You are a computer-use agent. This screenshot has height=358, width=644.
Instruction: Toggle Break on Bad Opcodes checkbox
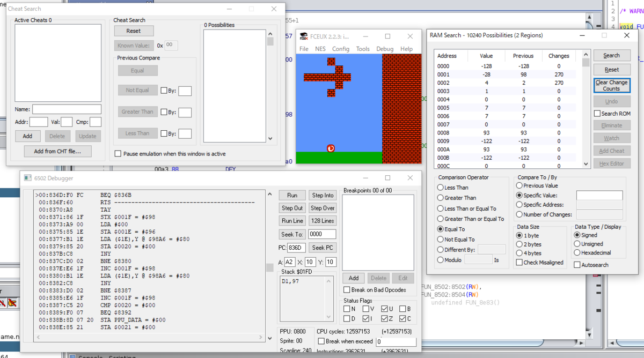tap(347, 290)
